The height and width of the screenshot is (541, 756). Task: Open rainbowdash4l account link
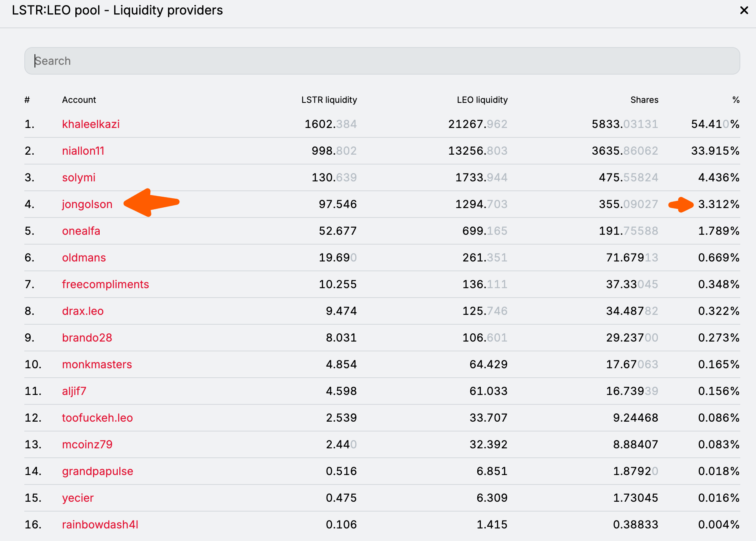click(x=100, y=525)
